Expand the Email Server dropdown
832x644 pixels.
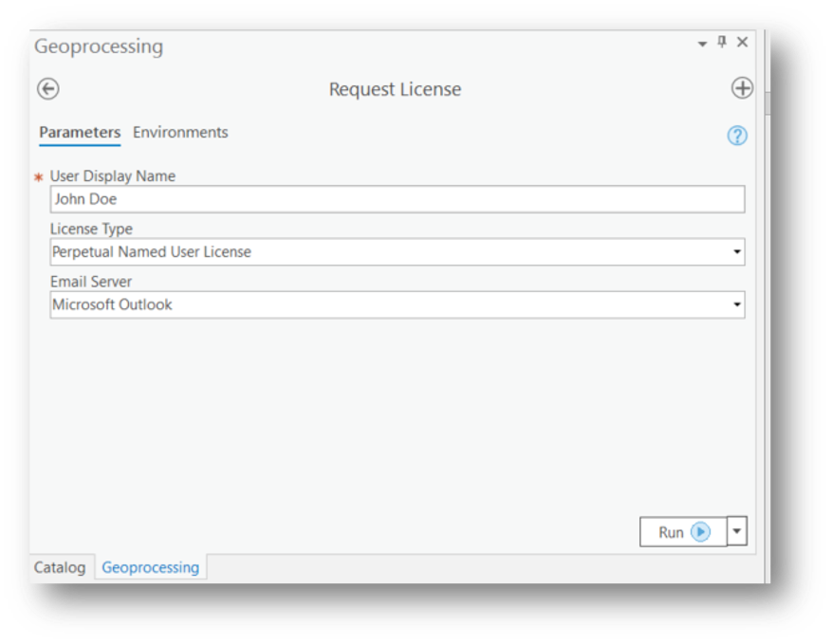(737, 305)
